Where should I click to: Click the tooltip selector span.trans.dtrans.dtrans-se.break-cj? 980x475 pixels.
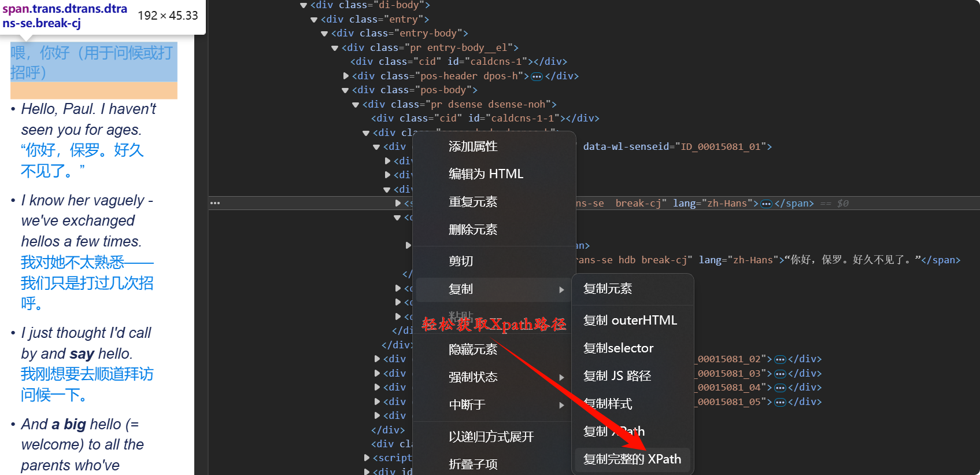[65, 16]
